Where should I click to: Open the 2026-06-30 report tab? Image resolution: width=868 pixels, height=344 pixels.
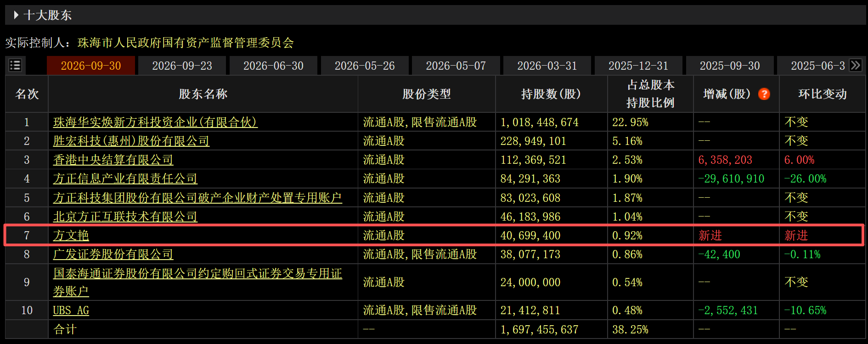click(x=273, y=66)
